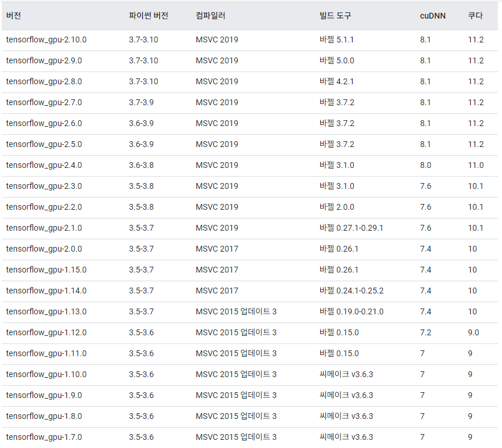Select the tensorflow_gpu-2.6.0 cell
502x448 pixels.
pos(44,123)
